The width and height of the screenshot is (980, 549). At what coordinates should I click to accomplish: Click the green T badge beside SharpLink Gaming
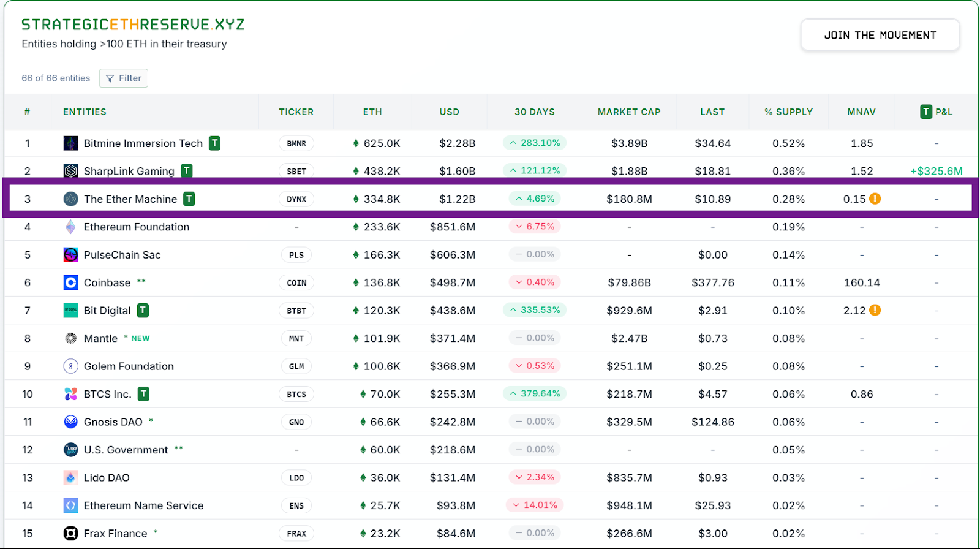(187, 171)
